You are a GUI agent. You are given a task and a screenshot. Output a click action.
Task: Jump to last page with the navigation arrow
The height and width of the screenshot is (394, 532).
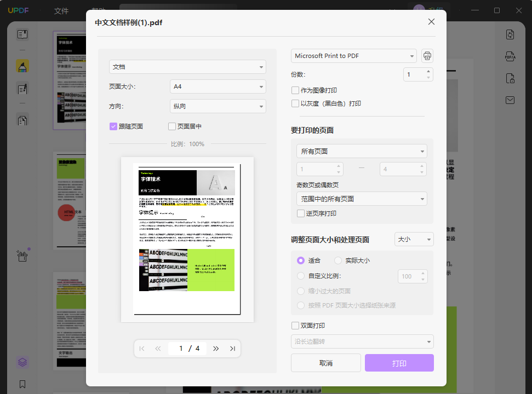[x=232, y=348]
